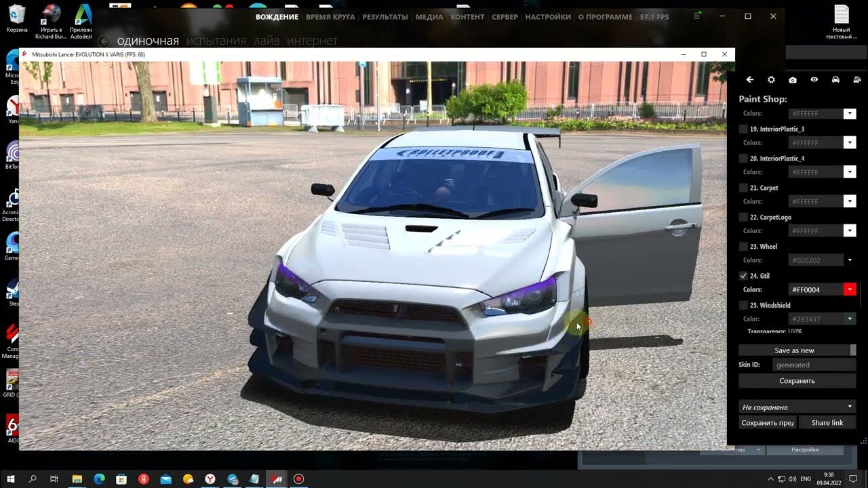Screen dimensions: 868x488
Task: Open the ВРЕМЯ КРУГА menu tab
Action: click(330, 17)
